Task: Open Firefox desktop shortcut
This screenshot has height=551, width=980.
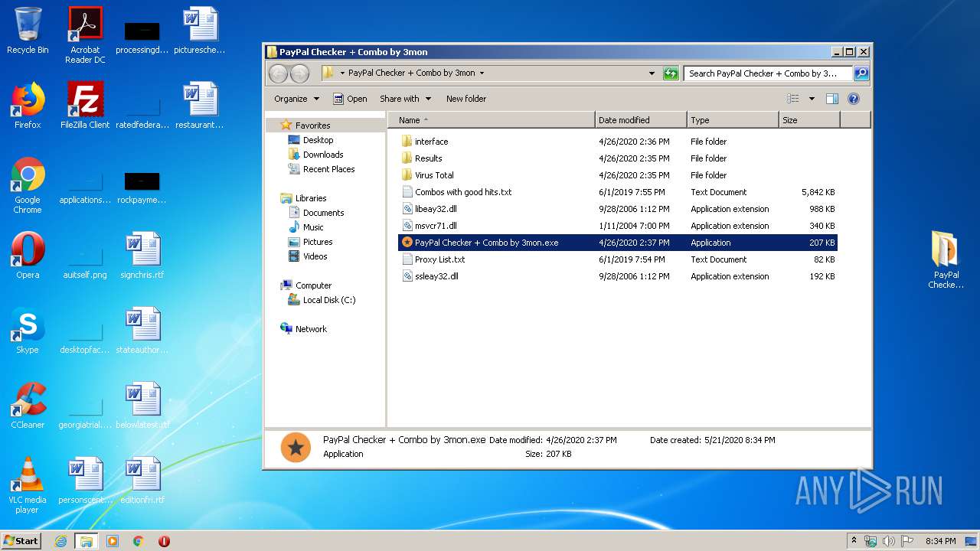Action: [28, 106]
